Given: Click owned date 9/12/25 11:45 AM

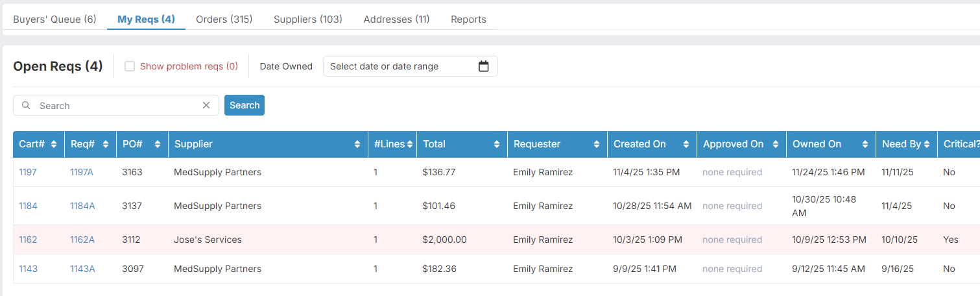Looking at the screenshot, I should [x=828, y=269].
